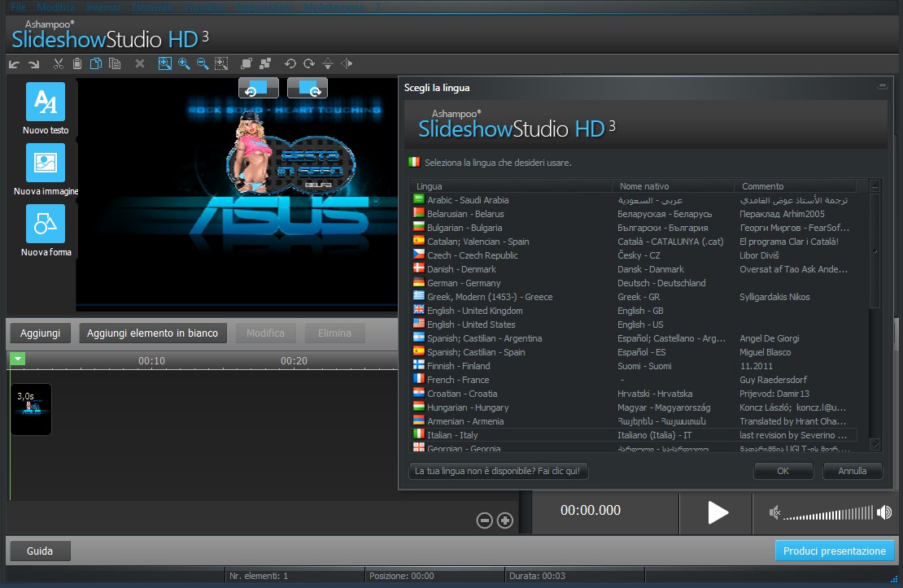Viewport: 903px width, 588px height.
Task: Sort by the Lingua column header
Action: pos(511,186)
